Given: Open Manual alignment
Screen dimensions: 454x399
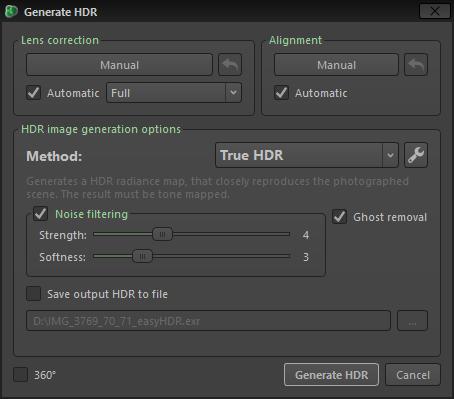Looking at the screenshot, I should (336, 65).
